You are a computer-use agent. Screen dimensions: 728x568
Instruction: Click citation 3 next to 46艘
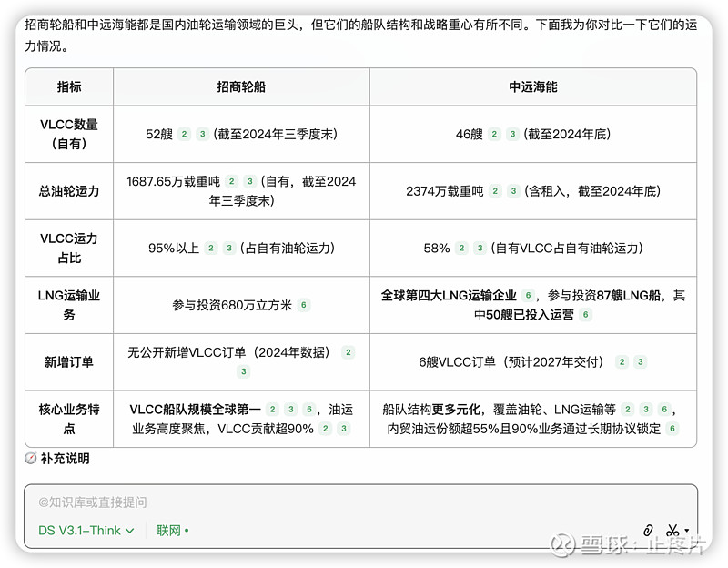click(513, 135)
